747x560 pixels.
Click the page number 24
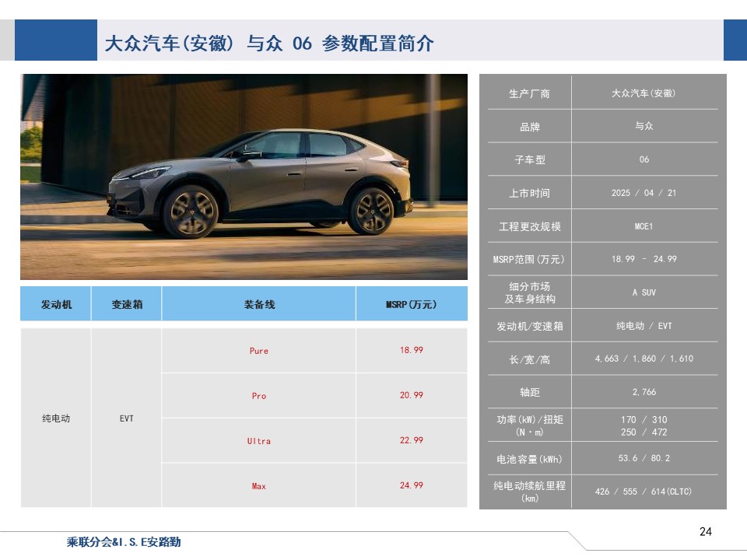click(706, 531)
